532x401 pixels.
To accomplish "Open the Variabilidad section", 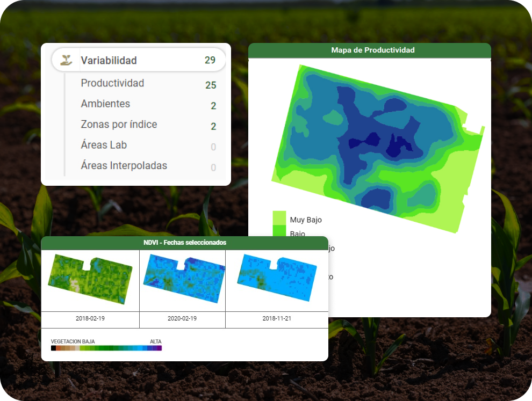I will coord(139,60).
